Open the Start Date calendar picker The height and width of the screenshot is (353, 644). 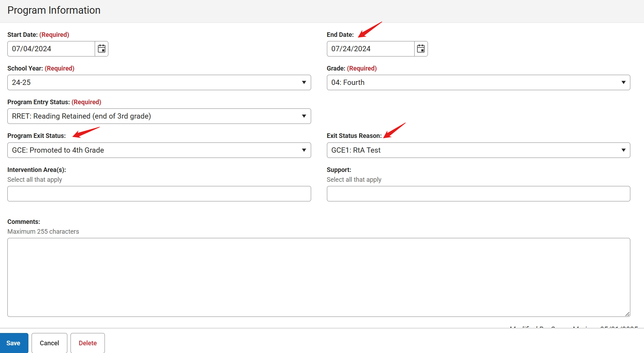pos(101,49)
